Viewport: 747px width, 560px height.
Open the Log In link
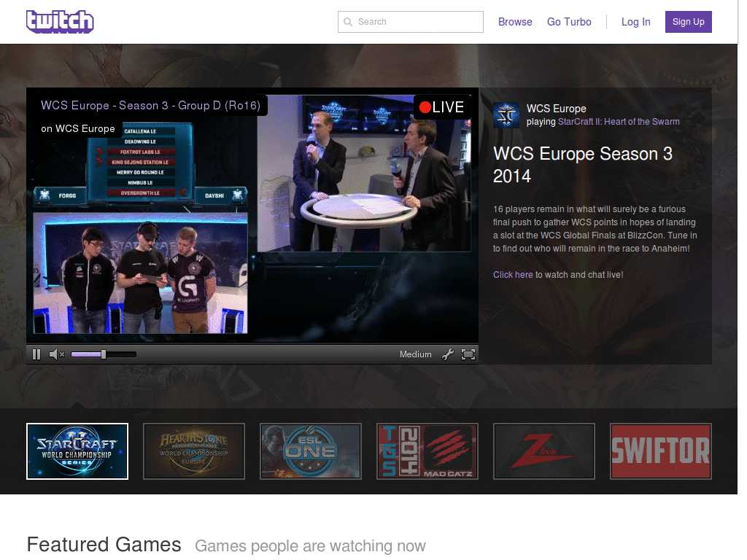coord(635,22)
